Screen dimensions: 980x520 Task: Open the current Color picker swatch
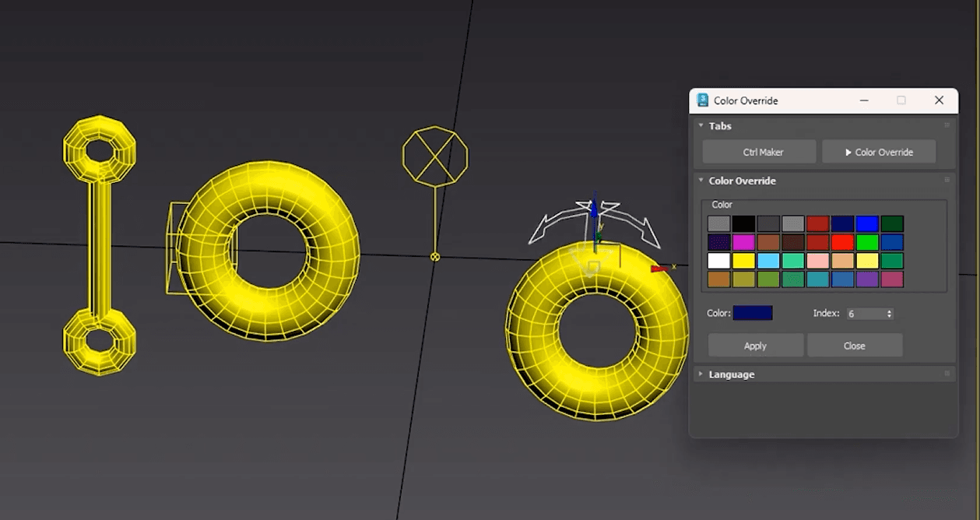[753, 313]
